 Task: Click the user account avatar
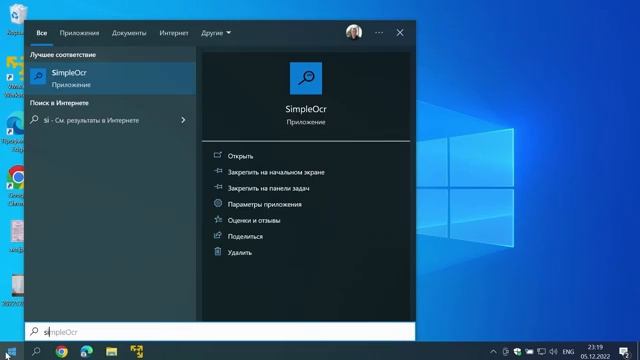[x=354, y=33]
